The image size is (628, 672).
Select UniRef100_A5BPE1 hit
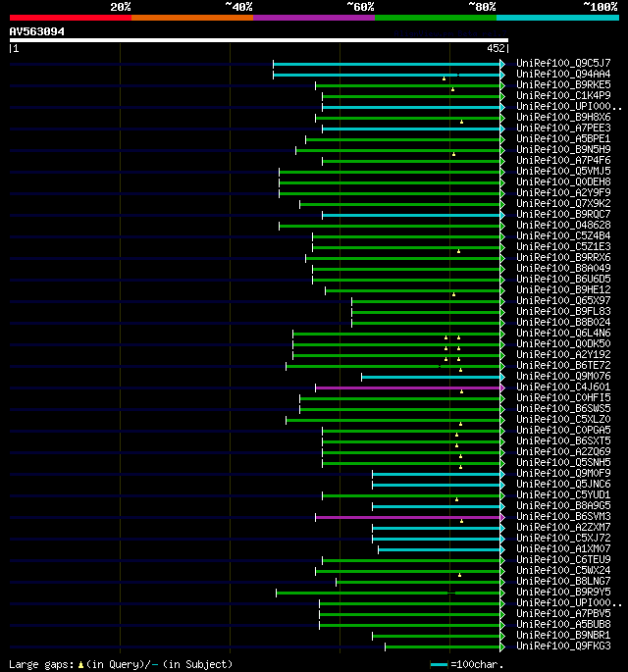[563, 138]
